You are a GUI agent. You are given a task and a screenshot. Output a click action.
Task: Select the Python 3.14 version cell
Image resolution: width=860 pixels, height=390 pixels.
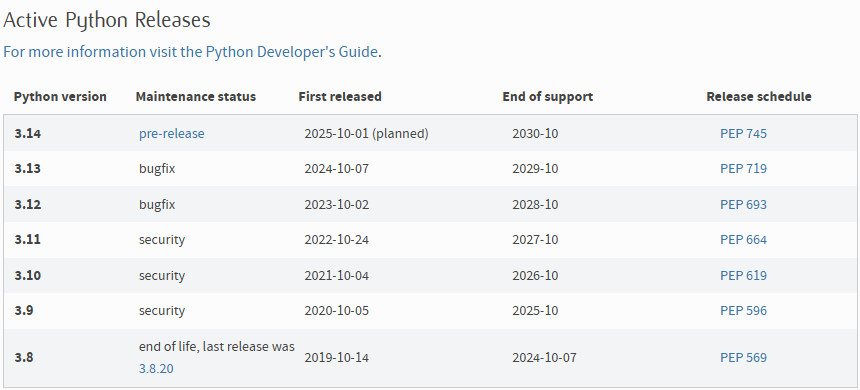coord(27,134)
